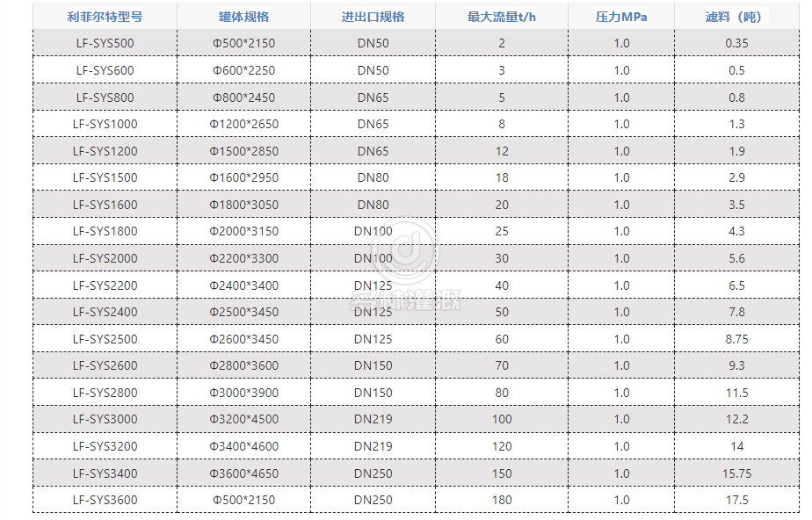Select the 15.75 filter material cell
812x520 pixels.
pyautogui.click(x=736, y=473)
